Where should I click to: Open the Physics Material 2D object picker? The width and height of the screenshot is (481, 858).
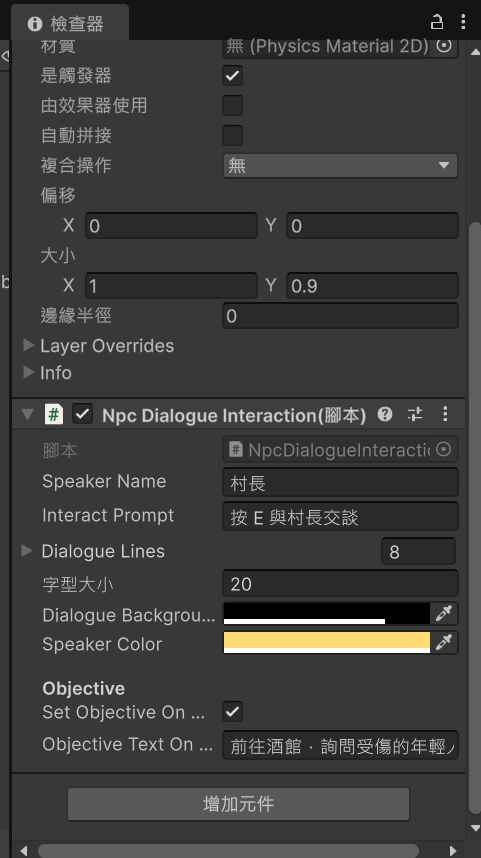444,46
